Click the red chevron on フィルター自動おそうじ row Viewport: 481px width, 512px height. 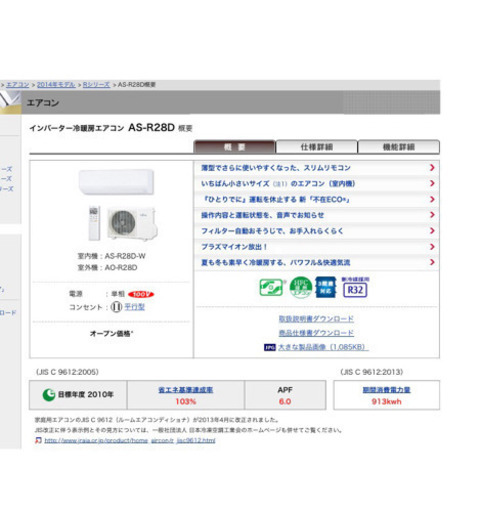tap(432, 231)
